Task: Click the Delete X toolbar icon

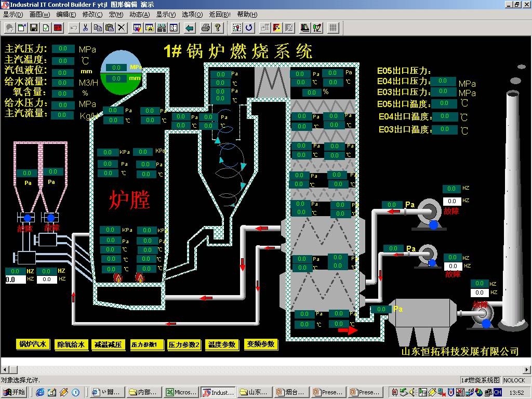Action: (x=122, y=28)
